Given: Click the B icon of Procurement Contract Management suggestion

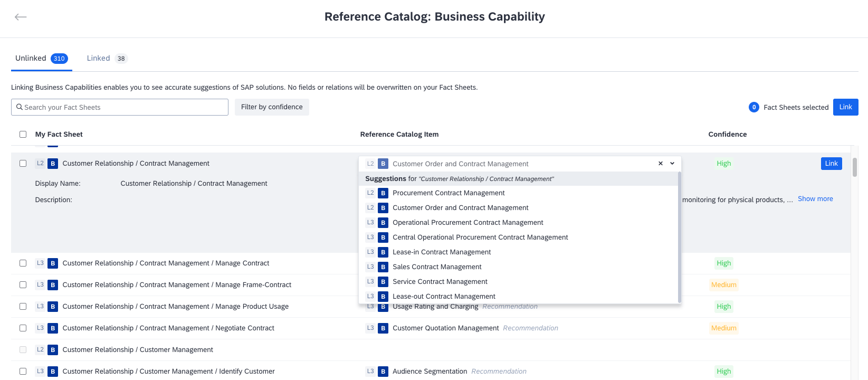Looking at the screenshot, I should point(383,193).
